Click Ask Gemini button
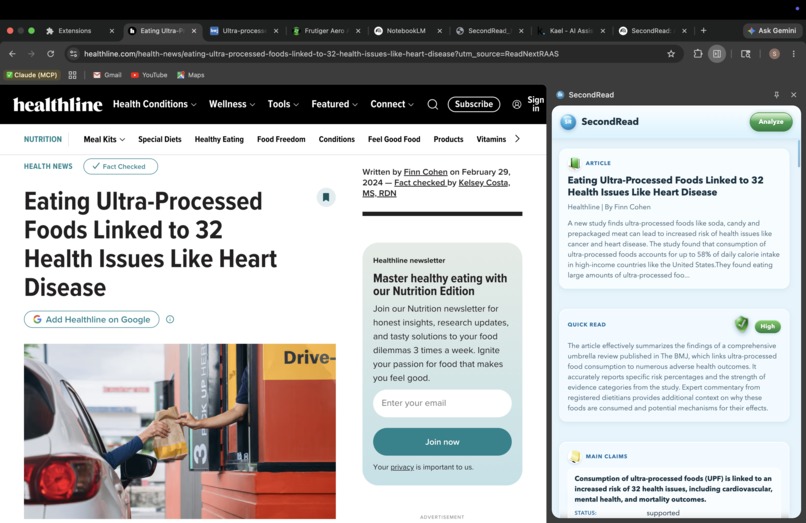The width and height of the screenshot is (806, 523). pos(772,31)
